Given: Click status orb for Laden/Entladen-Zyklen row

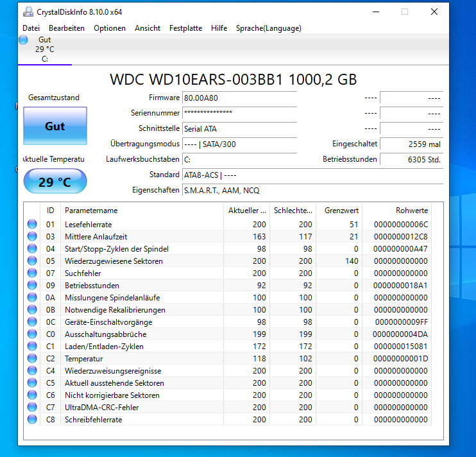Looking at the screenshot, I should tap(32, 346).
